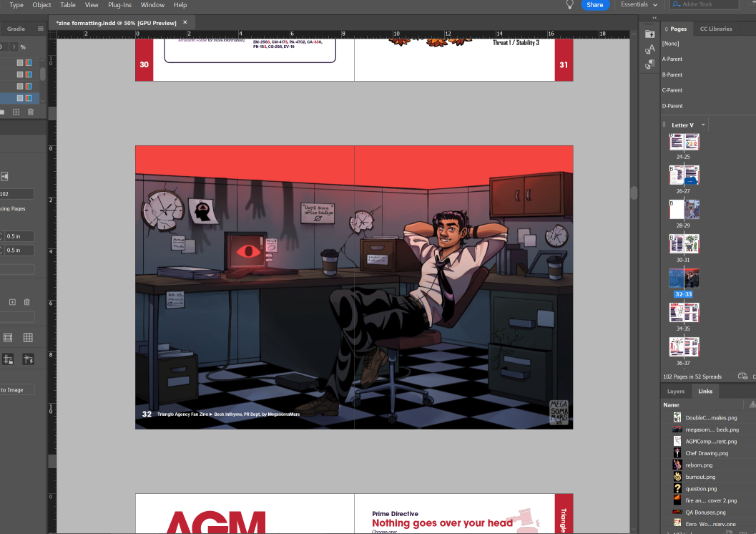
Task: Open the View menu
Action: (x=92, y=5)
